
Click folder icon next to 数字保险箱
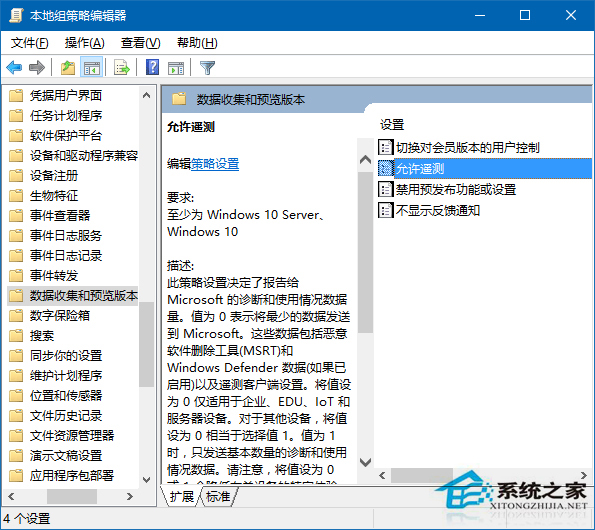pos(16,316)
